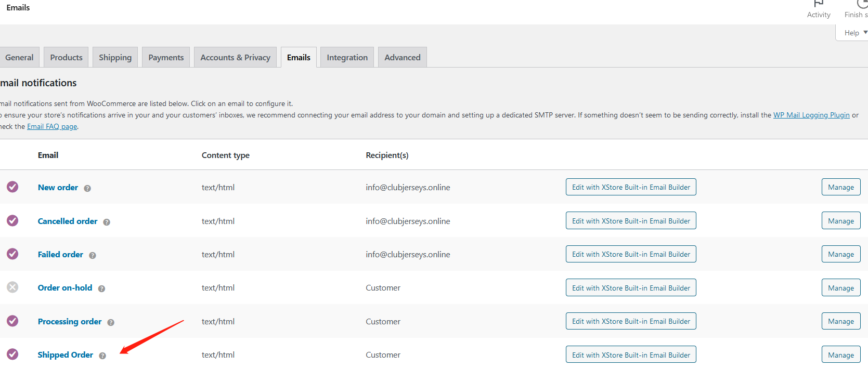Toggle the Processing order enabled checkmark
868x368 pixels.
12,321
